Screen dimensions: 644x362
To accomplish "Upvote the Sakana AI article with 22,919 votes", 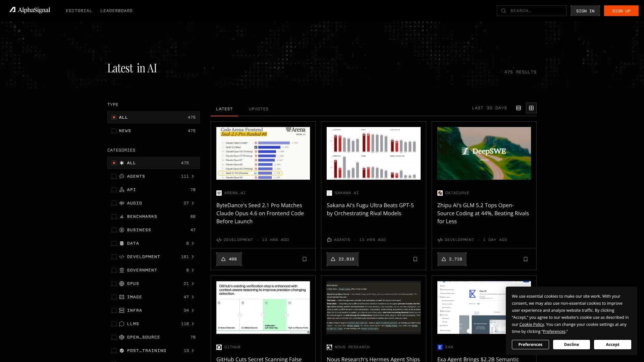I will (342, 259).
